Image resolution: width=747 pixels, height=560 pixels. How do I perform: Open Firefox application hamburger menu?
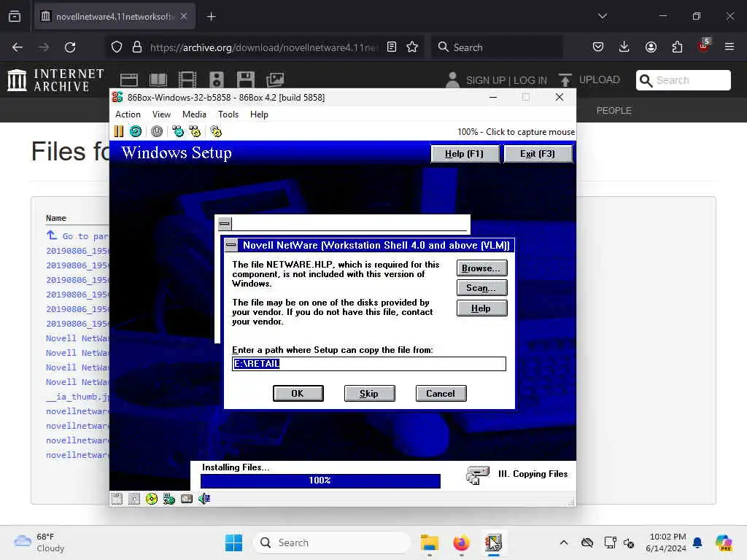(x=729, y=47)
